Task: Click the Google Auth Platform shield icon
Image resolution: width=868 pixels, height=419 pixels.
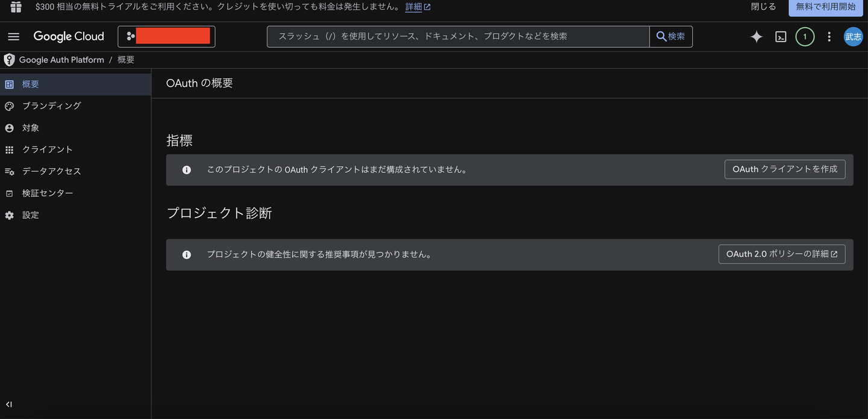Action: (9, 60)
